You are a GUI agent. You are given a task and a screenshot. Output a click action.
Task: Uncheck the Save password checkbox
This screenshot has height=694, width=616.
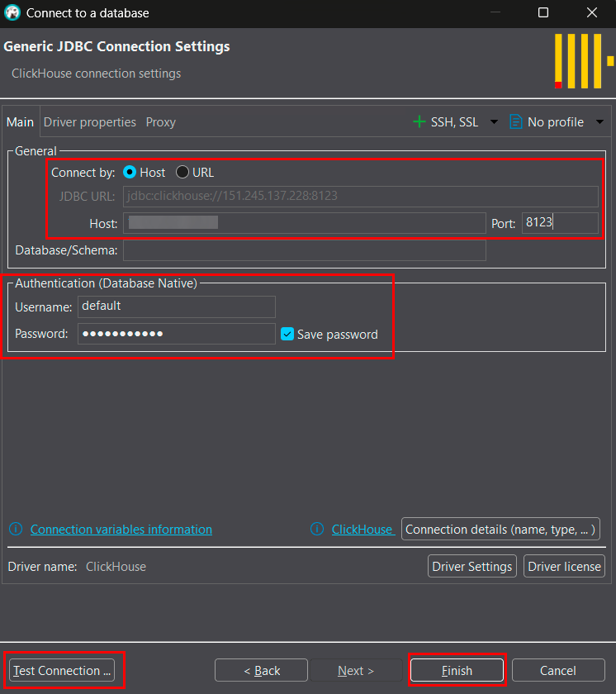(x=287, y=335)
